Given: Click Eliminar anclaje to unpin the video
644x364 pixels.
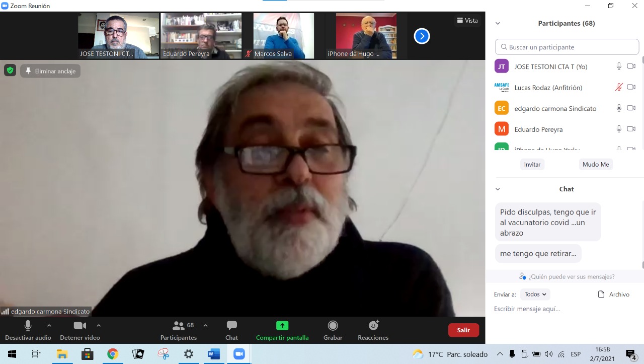Looking at the screenshot, I should tap(50, 71).
